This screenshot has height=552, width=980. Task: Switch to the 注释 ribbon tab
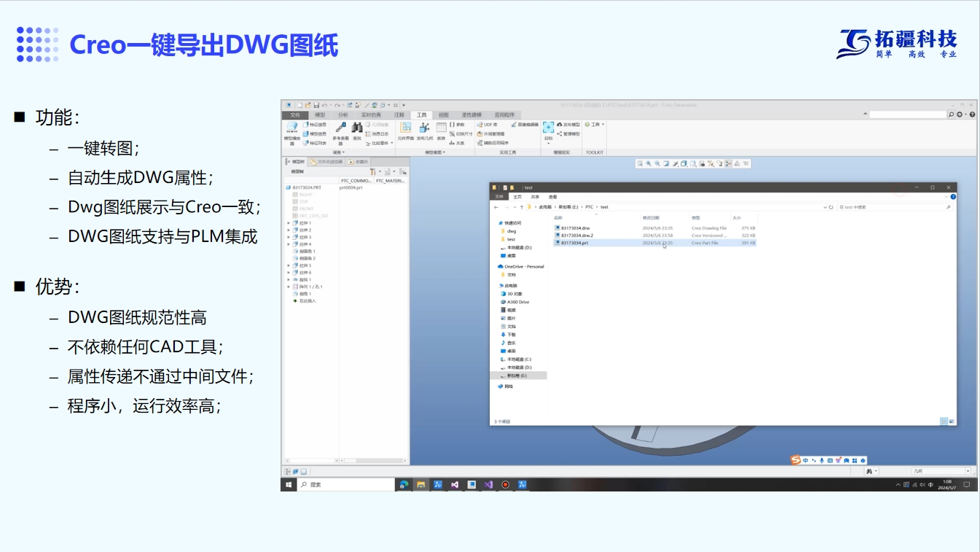point(399,115)
